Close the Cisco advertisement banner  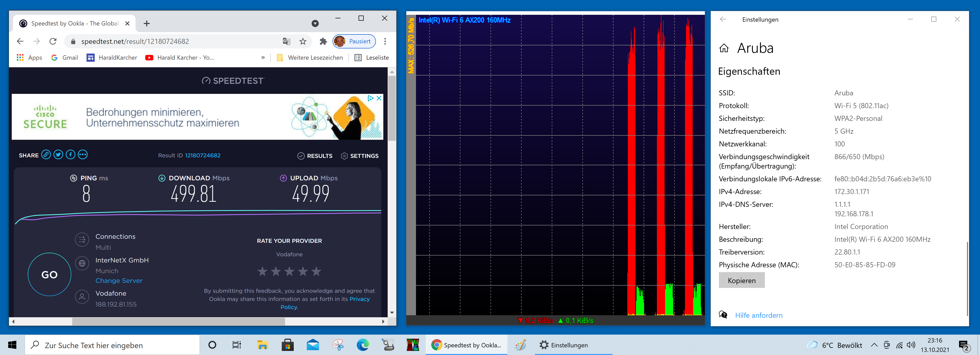click(x=379, y=98)
